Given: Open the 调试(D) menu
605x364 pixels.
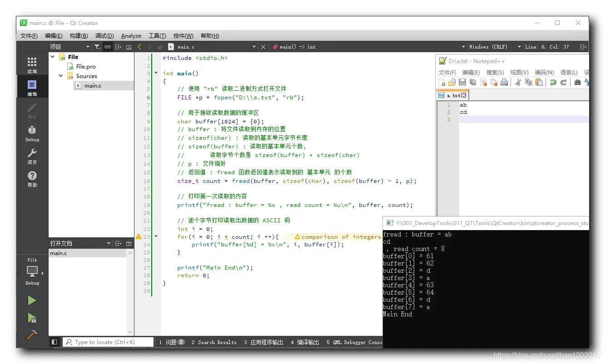Looking at the screenshot, I should coord(104,36).
